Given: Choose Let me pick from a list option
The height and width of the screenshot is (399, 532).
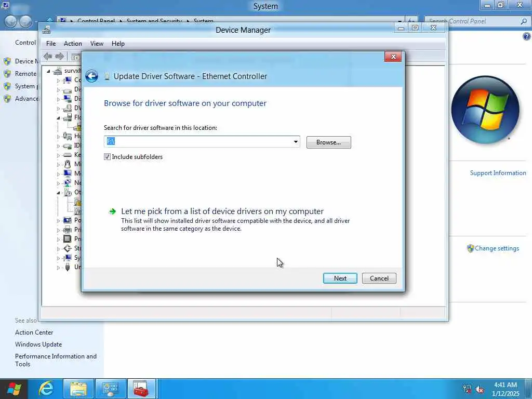Looking at the screenshot, I should 222,211.
